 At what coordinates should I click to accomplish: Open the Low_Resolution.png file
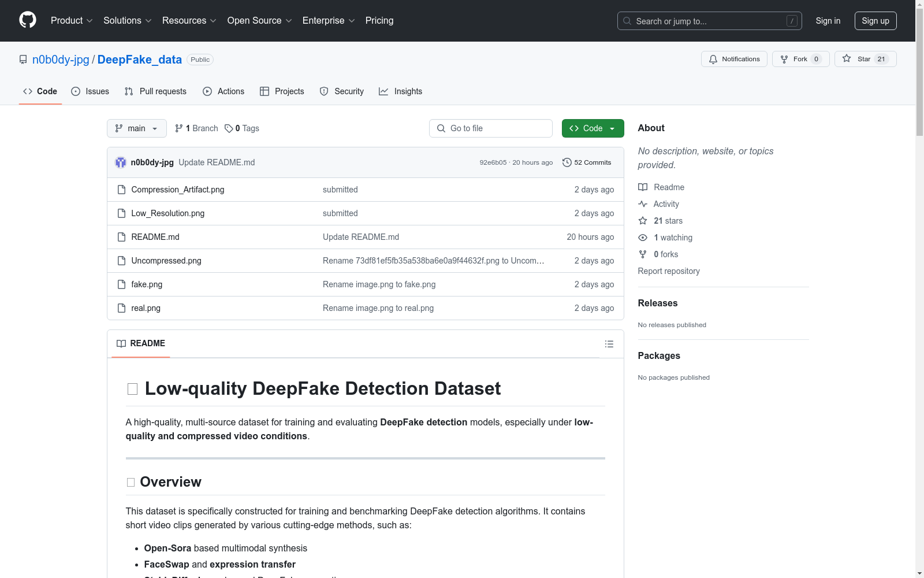[x=168, y=213]
